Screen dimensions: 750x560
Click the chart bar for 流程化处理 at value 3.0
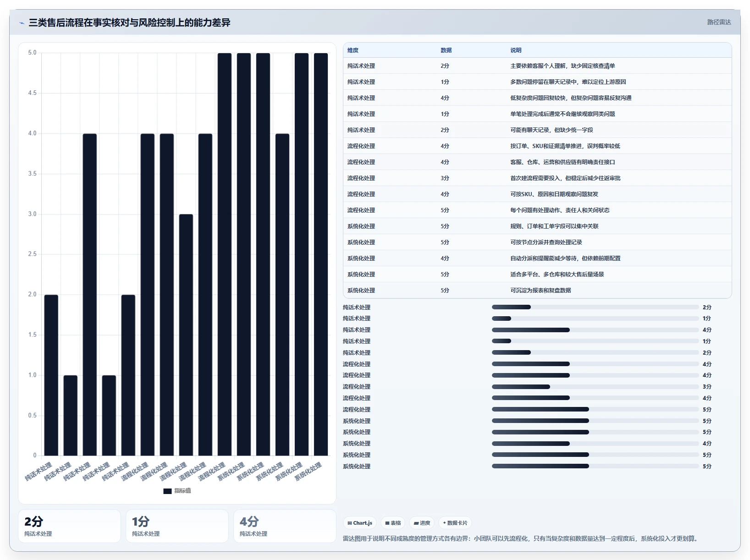coord(186,335)
